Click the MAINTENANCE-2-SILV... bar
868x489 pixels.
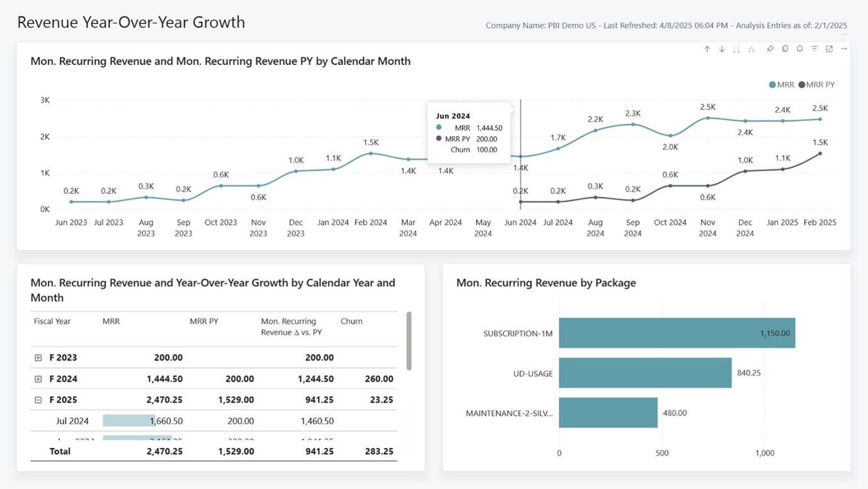(x=608, y=413)
